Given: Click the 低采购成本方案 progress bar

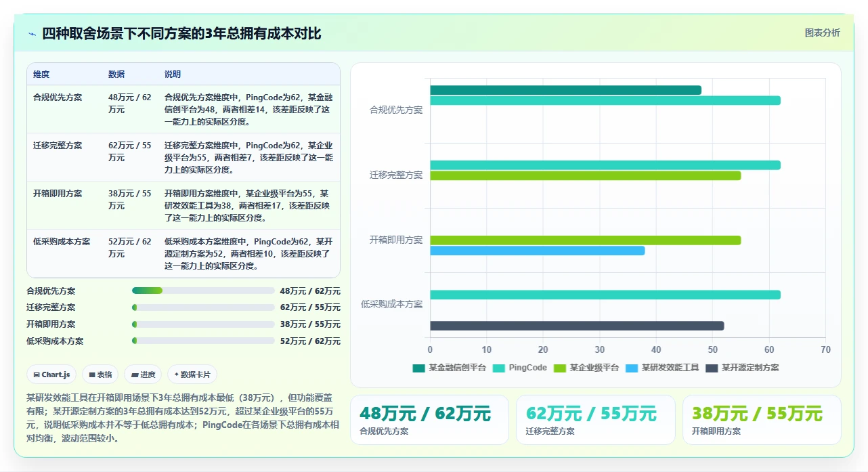Looking at the screenshot, I should click(203, 341).
